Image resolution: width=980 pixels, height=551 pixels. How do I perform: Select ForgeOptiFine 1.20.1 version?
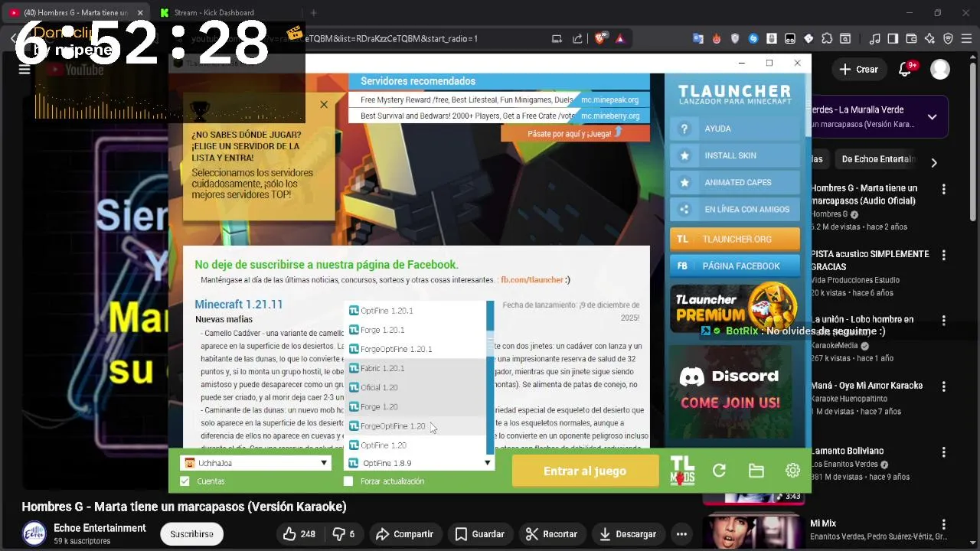click(415, 349)
